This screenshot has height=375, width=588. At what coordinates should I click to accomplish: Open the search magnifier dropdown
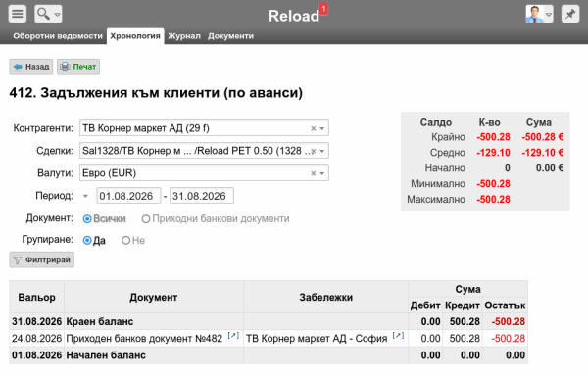click(x=48, y=14)
